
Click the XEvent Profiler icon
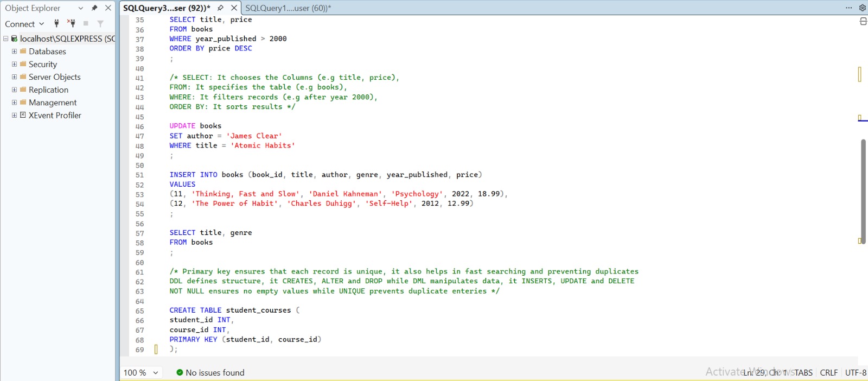(23, 115)
